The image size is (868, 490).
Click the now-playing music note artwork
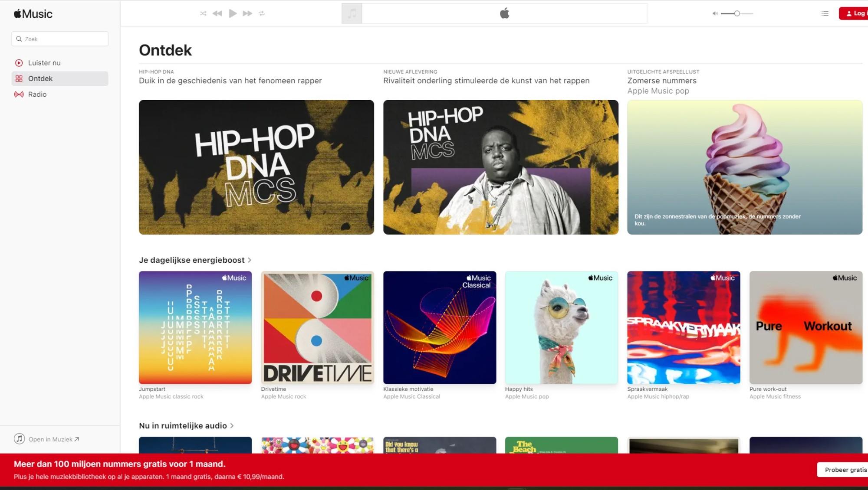352,13
